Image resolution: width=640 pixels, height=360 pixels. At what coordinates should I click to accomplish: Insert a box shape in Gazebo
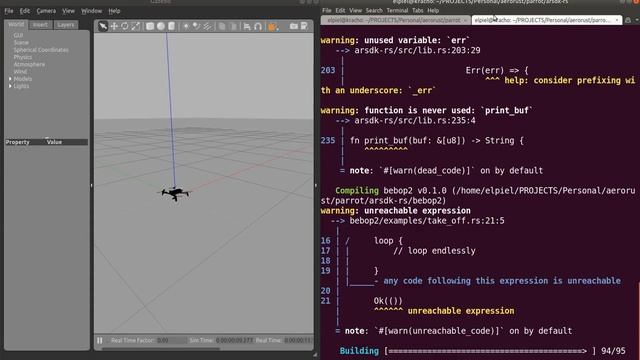click(x=150, y=26)
